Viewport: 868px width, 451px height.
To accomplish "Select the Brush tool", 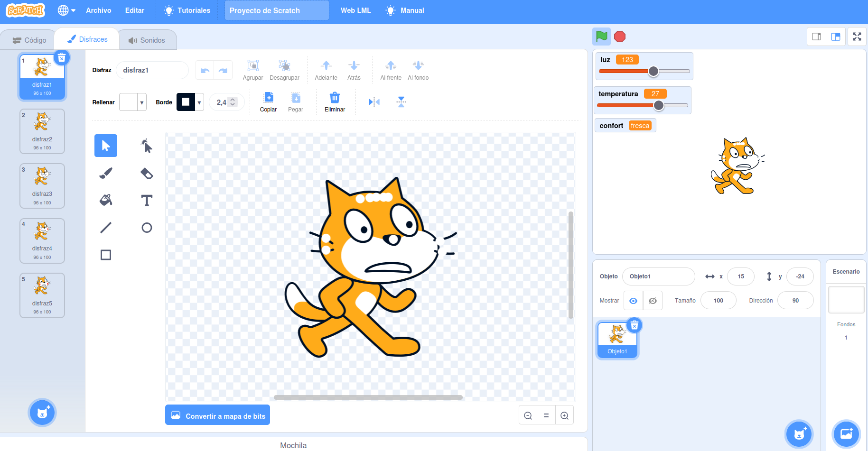I will point(106,173).
